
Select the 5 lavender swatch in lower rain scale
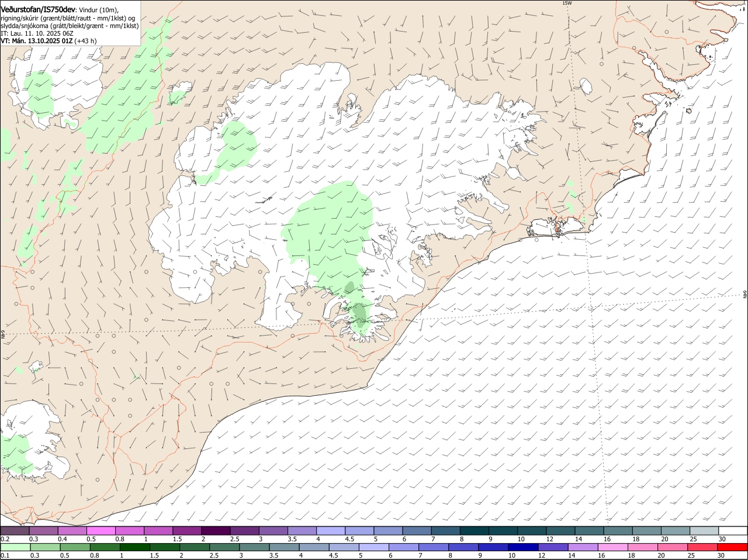click(374, 547)
